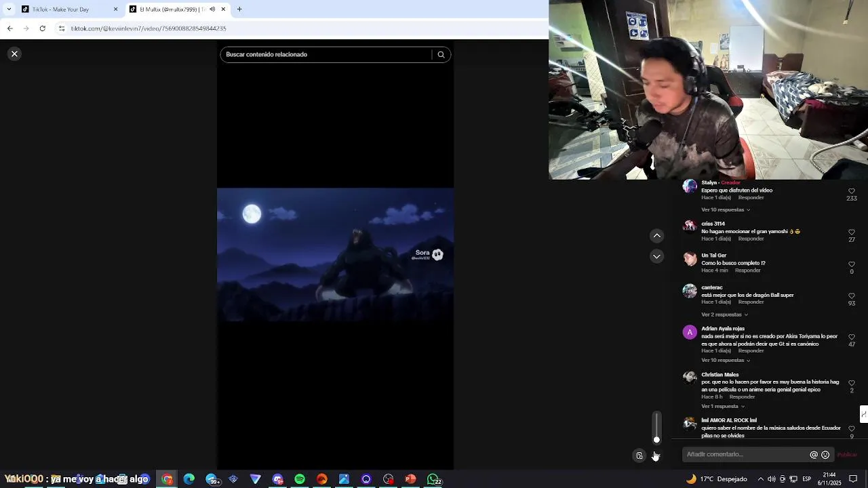Open Chrome from the taskbar
The image size is (868, 488).
pyautogui.click(x=167, y=479)
